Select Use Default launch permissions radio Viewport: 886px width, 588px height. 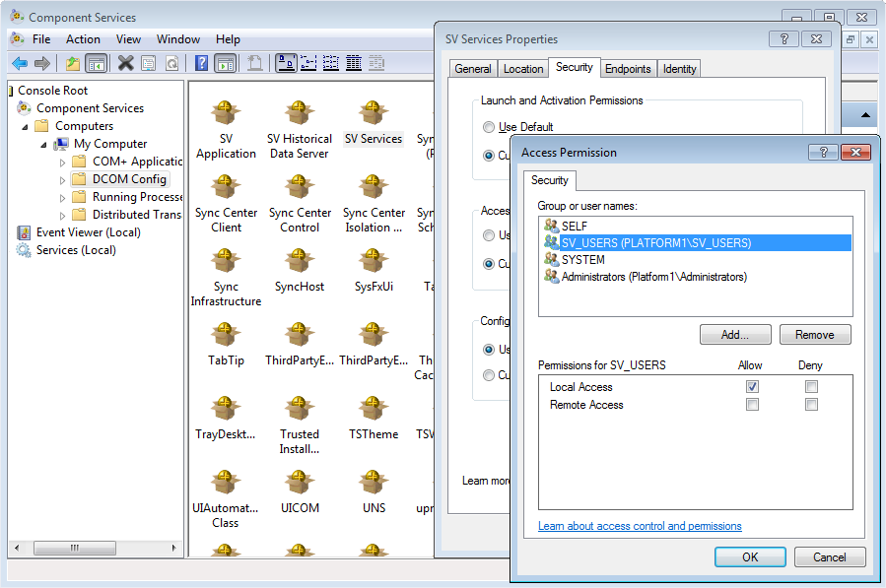click(x=489, y=127)
